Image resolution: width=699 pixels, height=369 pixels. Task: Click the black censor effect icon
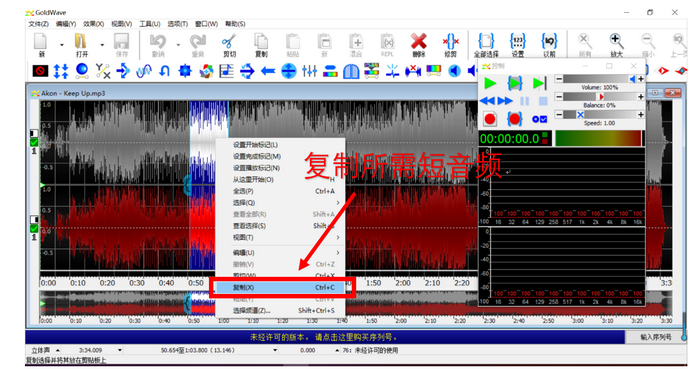(40, 71)
